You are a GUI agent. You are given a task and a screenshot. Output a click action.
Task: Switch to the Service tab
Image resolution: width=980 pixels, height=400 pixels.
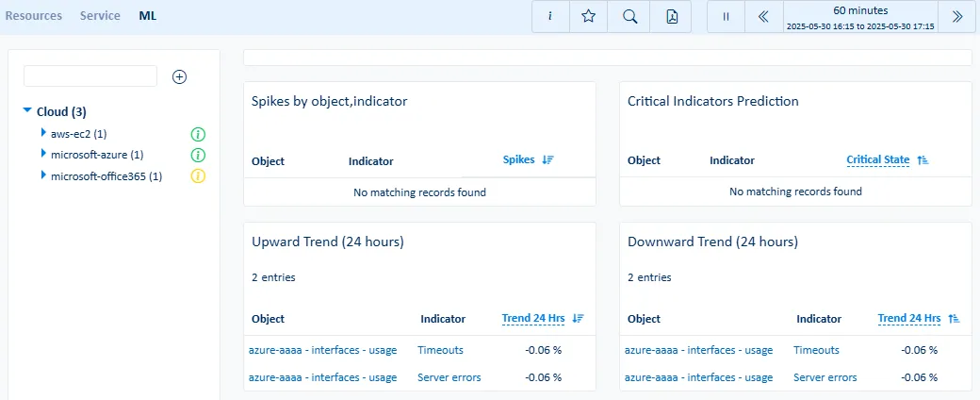point(100,16)
